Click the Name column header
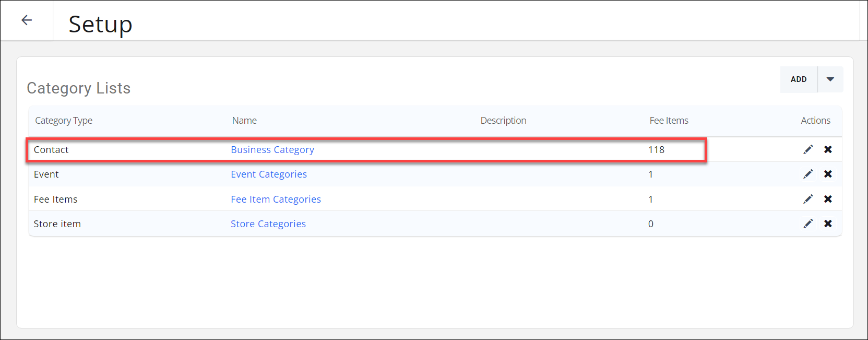The width and height of the screenshot is (868, 340). pyautogui.click(x=244, y=121)
